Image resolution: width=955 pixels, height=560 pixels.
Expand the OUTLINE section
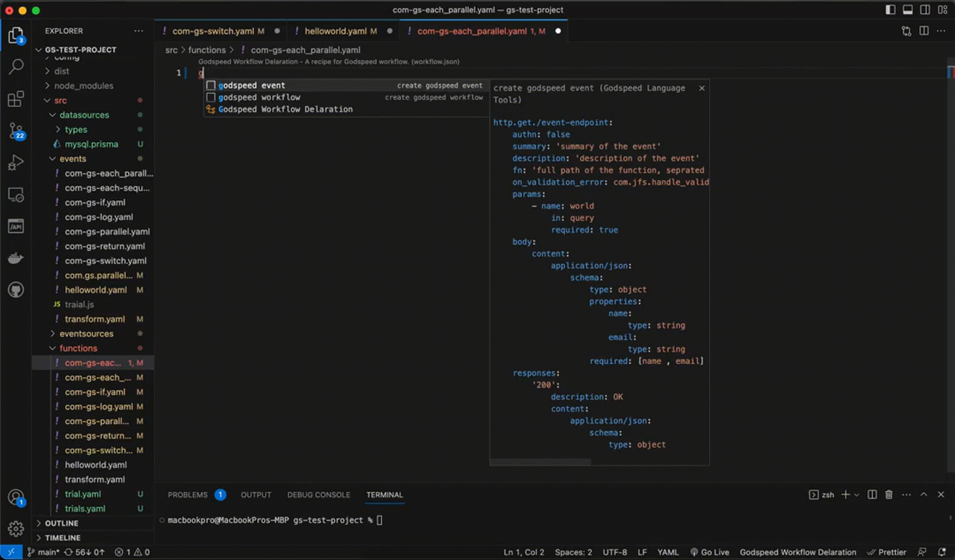pyautogui.click(x=61, y=523)
